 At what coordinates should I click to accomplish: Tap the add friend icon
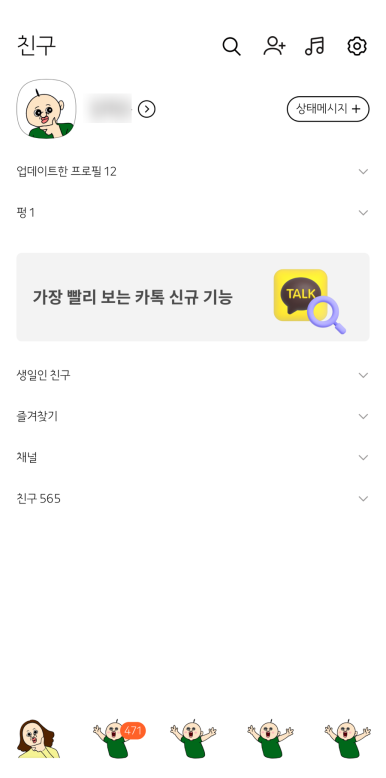(x=274, y=46)
